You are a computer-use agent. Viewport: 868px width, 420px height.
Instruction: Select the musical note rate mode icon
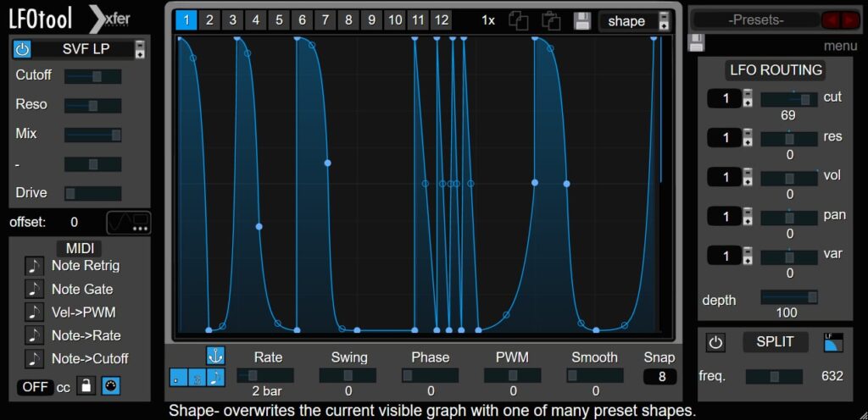pyautogui.click(x=215, y=378)
